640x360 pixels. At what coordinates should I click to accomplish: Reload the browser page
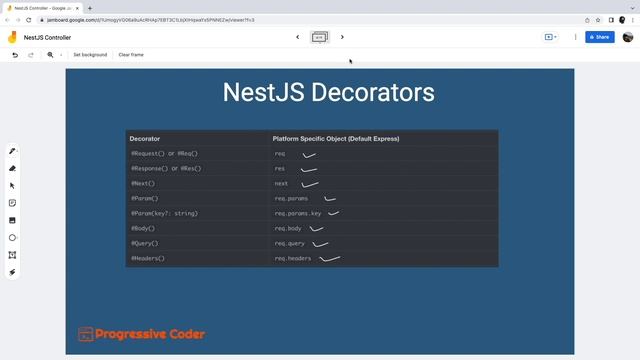point(29,20)
